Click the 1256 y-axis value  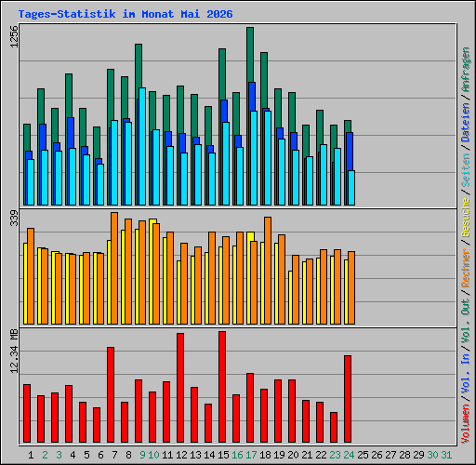pos(14,36)
